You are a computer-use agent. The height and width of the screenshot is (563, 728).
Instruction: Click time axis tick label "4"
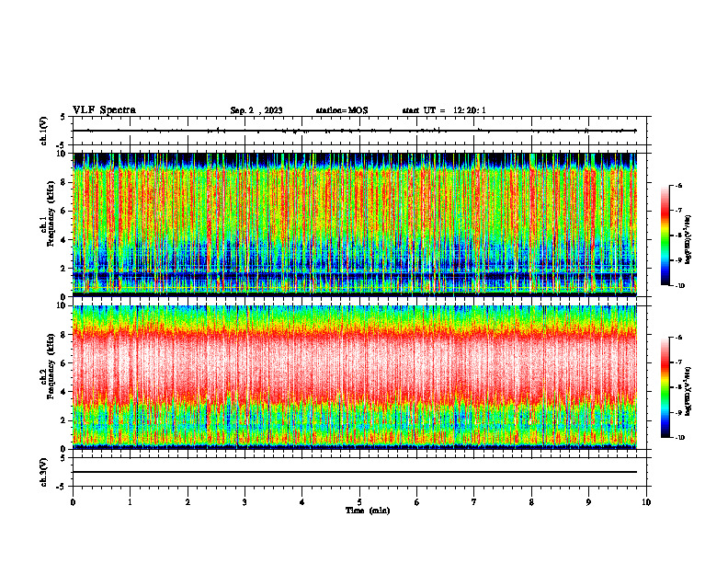pyautogui.click(x=302, y=502)
